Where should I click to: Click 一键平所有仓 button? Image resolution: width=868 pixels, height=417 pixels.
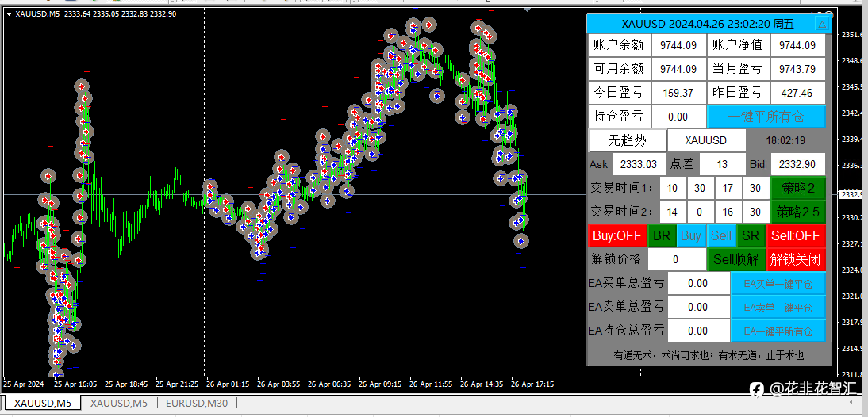click(x=766, y=117)
